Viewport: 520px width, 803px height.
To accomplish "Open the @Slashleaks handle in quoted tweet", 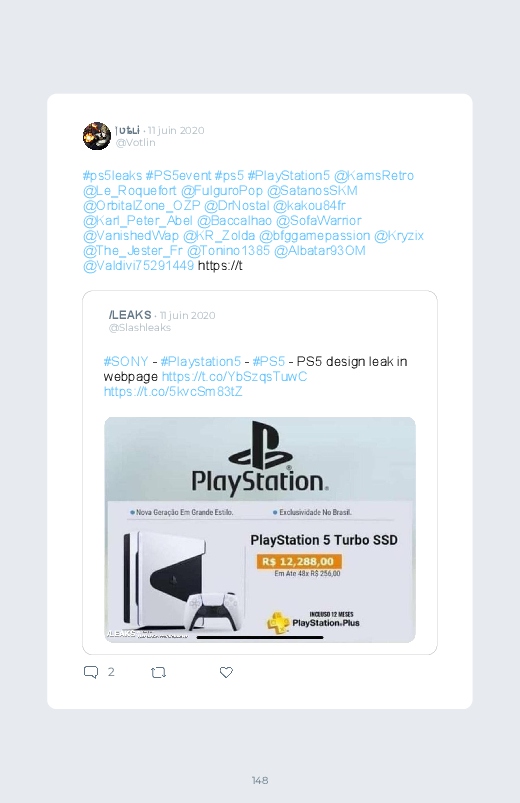I will [x=140, y=328].
